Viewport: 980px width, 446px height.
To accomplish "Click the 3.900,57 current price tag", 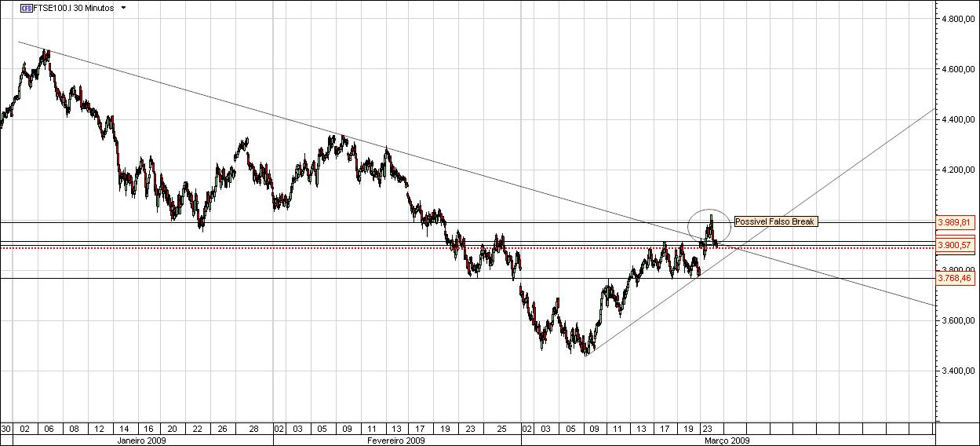I will [x=955, y=246].
